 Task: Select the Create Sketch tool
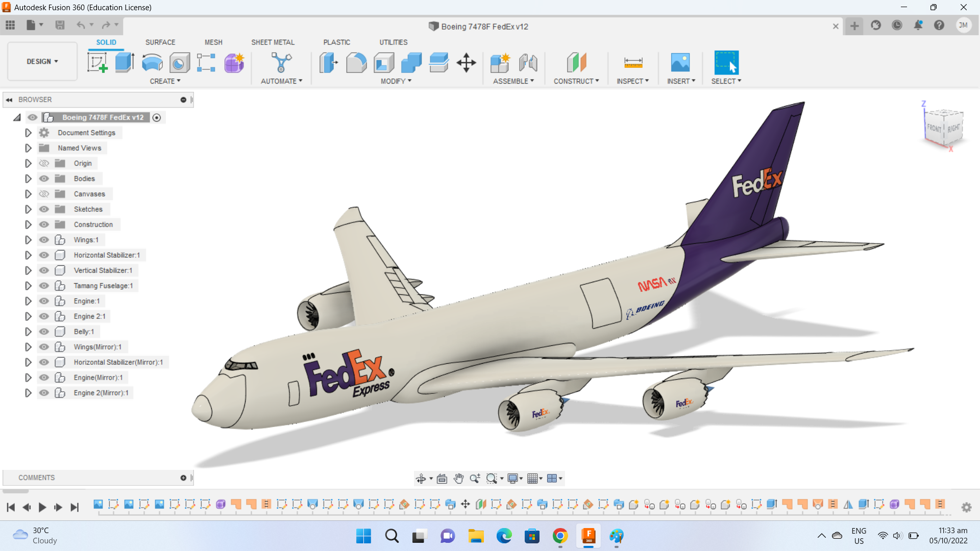[x=97, y=63]
